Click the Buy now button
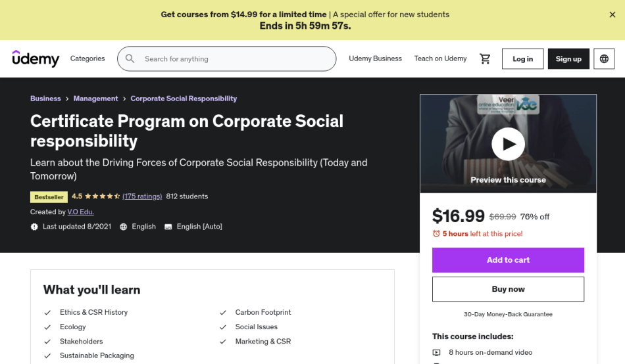This screenshot has height=364, width=625. tap(508, 289)
